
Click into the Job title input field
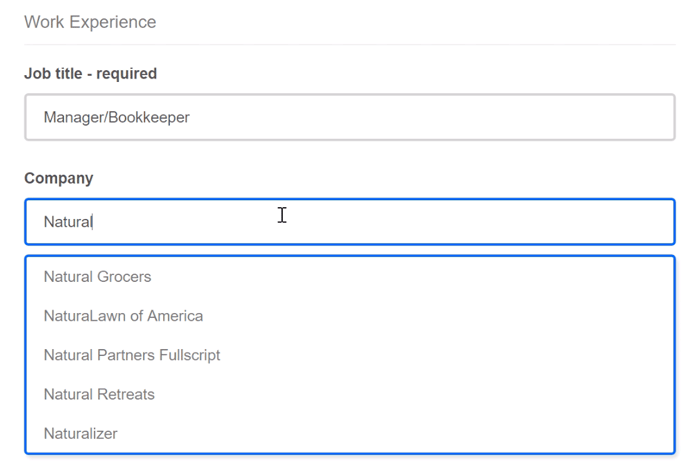[x=349, y=118]
